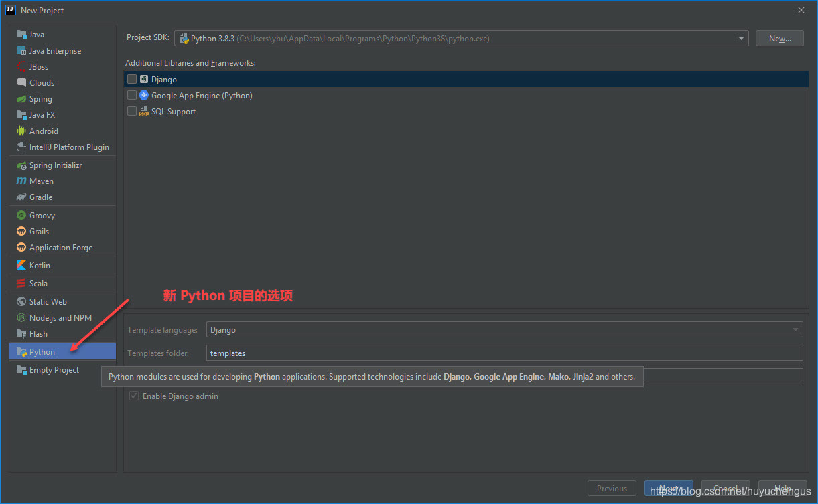Click the Help button
This screenshot has width=818, height=504.
[x=782, y=489]
